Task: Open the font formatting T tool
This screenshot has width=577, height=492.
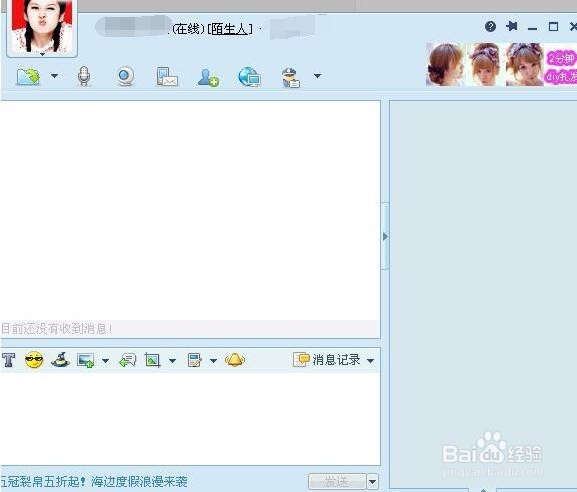Action: (8, 360)
